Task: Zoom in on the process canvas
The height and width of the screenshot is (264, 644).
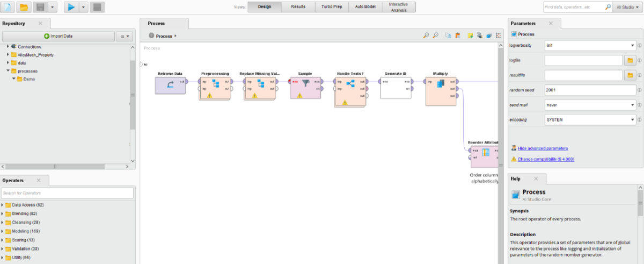Action: (x=426, y=36)
